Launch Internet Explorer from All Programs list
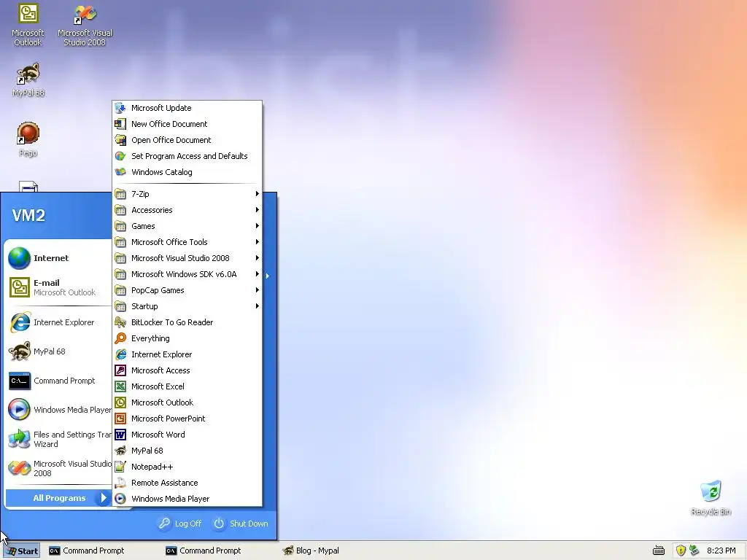 [x=187, y=355]
